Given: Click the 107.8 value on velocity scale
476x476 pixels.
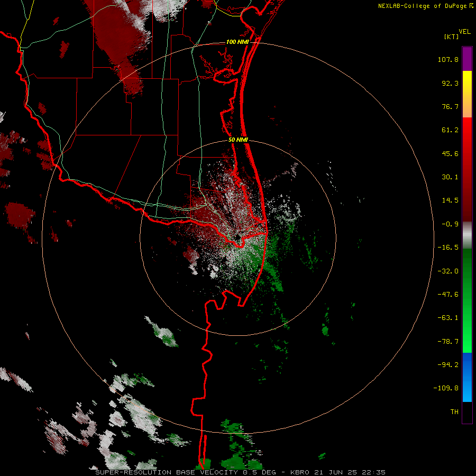Looking at the screenshot, I should (x=448, y=59).
